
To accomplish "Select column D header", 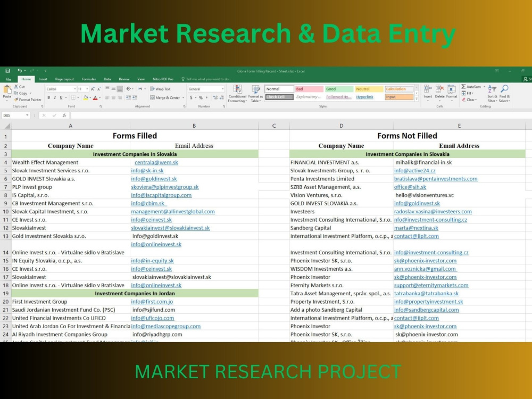I will [341, 126].
